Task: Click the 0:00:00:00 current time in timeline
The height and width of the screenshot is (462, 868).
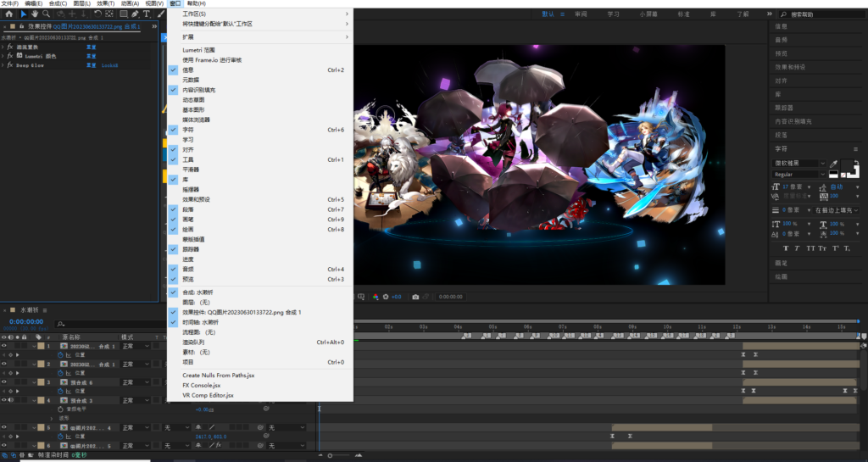Action: click(26, 321)
